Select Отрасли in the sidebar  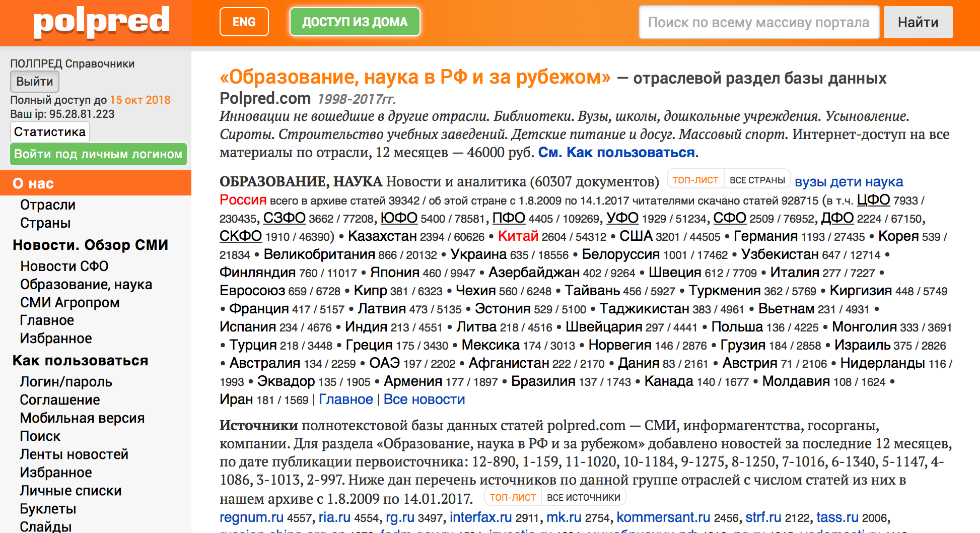tap(48, 205)
